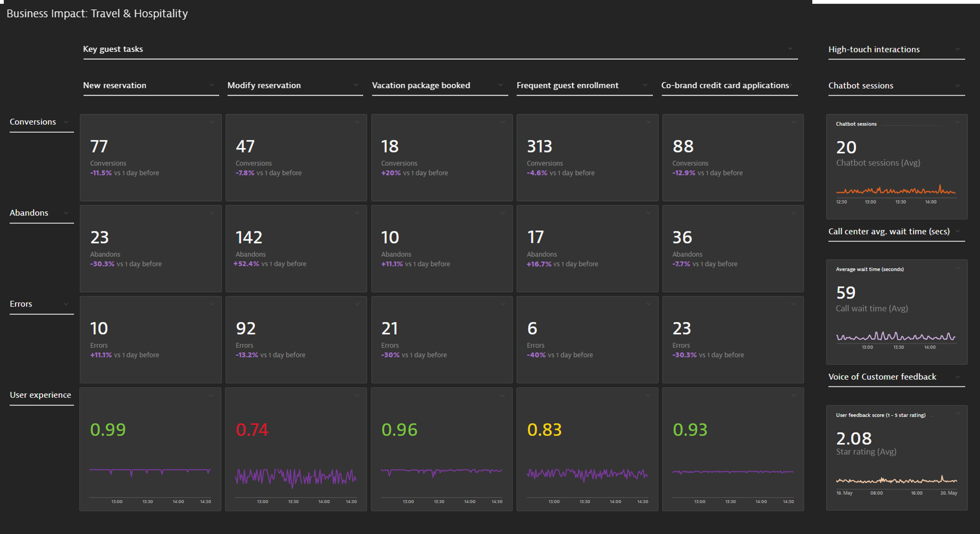Open the Modify reservation header chevron
The width and height of the screenshot is (980, 534).
tap(356, 85)
